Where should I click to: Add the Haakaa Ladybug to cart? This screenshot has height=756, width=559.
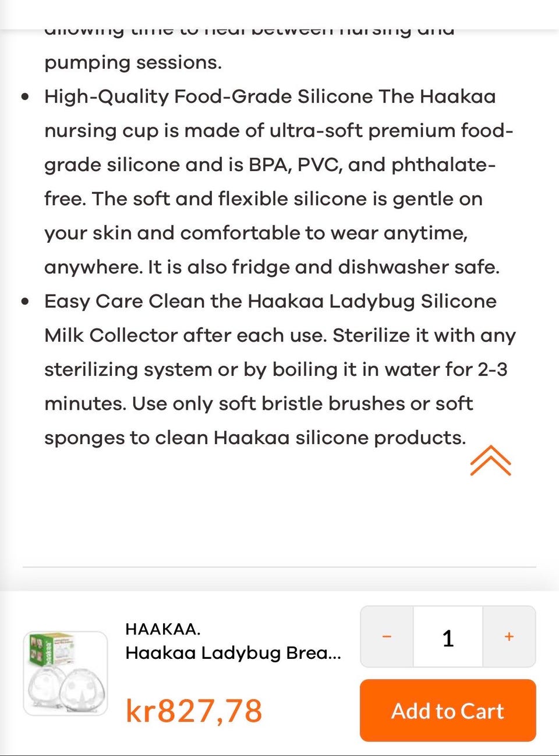(x=448, y=711)
